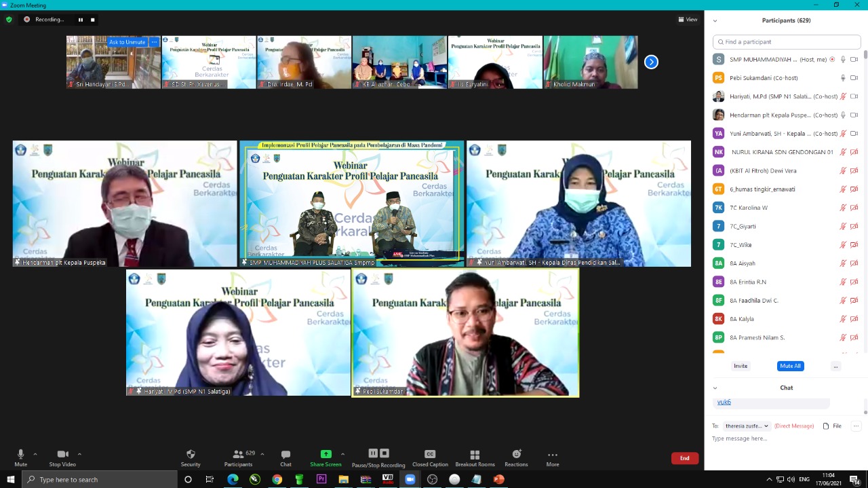Open the View layout menu
868x488 pixels.
tap(688, 20)
